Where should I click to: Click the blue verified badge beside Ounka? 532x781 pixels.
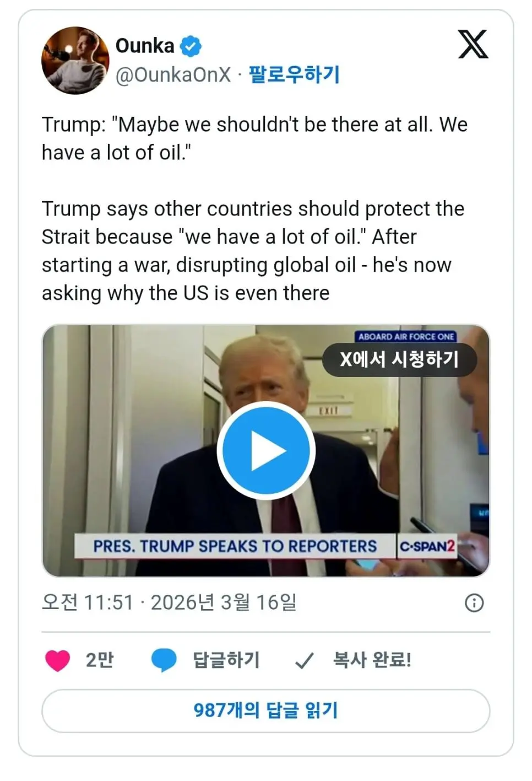click(x=191, y=46)
